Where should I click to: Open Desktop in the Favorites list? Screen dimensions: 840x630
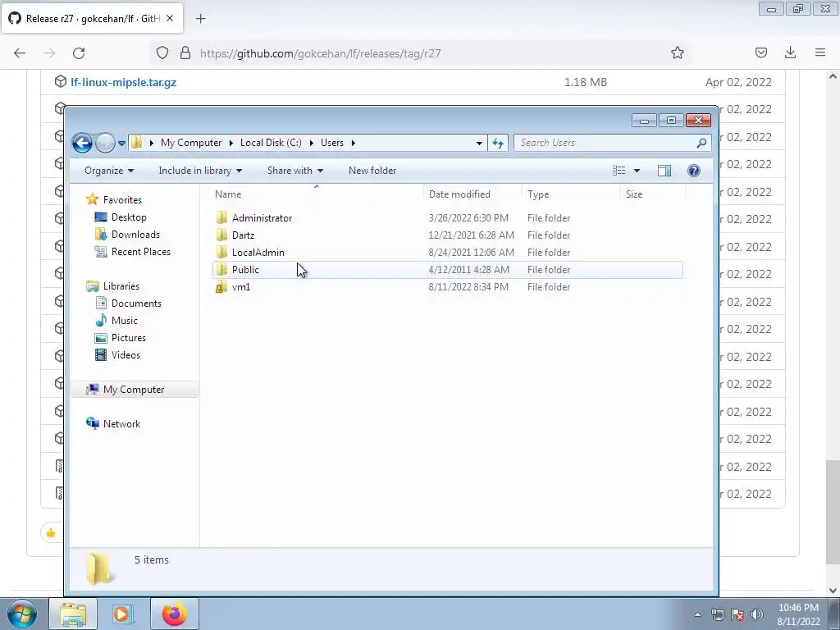tap(129, 217)
